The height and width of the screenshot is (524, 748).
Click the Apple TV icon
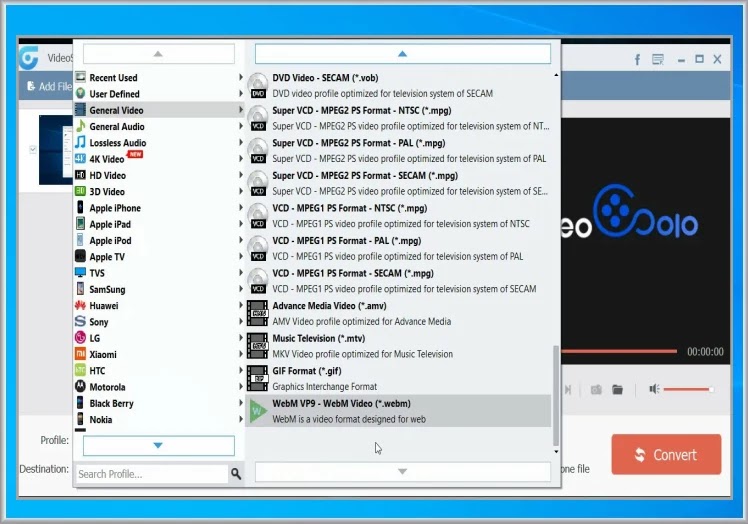(x=80, y=256)
